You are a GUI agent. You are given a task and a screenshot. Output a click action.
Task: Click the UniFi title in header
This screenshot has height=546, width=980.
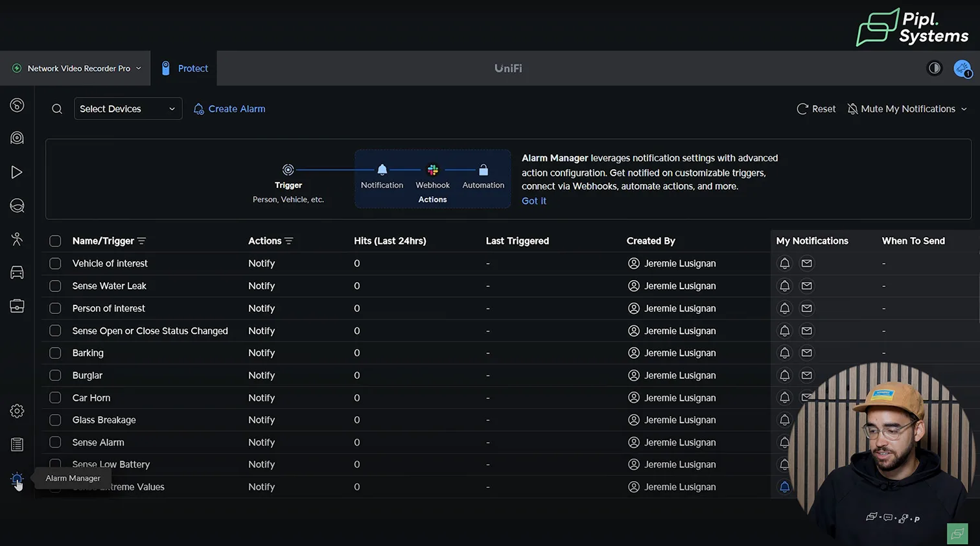click(508, 68)
